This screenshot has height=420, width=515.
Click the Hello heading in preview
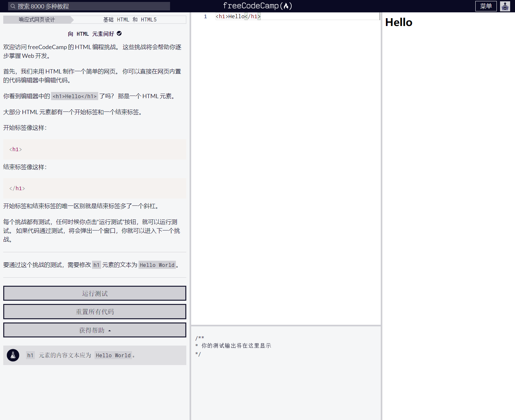pos(399,22)
